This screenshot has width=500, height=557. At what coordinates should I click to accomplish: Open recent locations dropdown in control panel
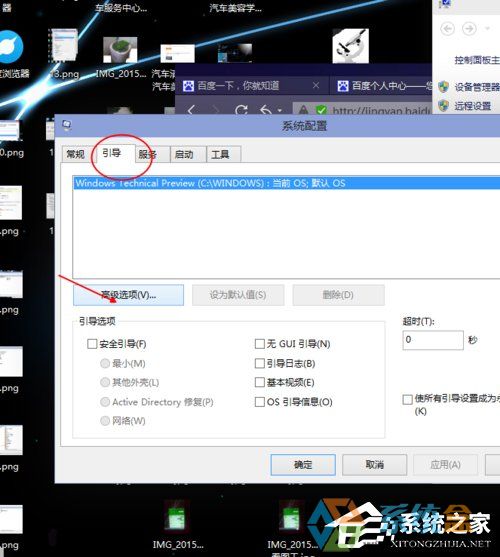point(488,28)
